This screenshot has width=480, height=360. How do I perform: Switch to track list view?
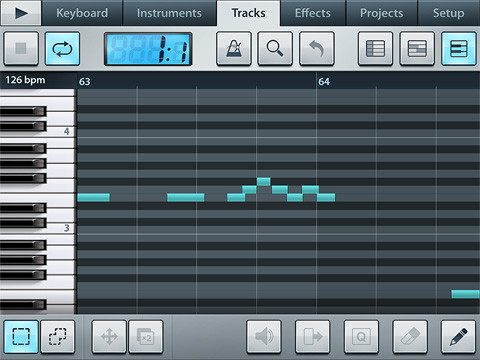click(375, 49)
